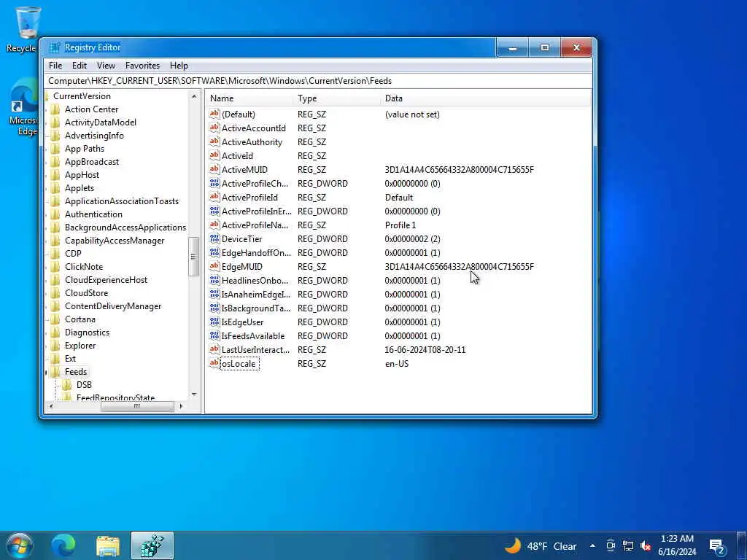Image resolution: width=747 pixels, height=560 pixels.
Task: Select the App Paths key
Action: (85, 149)
